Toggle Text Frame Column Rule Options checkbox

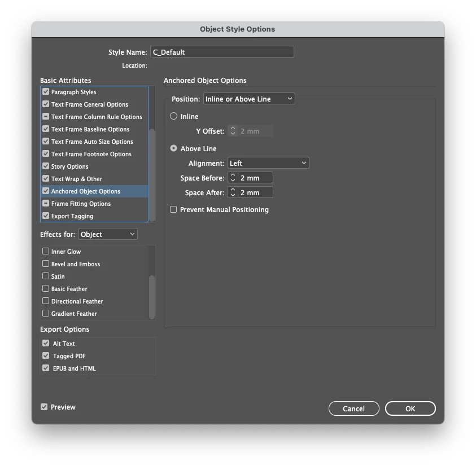[x=46, y=116]
